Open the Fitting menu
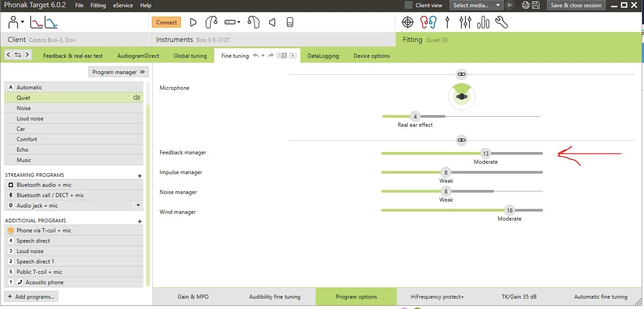The width and height of the screenshot is (644, 309). (x=98, y=5)
